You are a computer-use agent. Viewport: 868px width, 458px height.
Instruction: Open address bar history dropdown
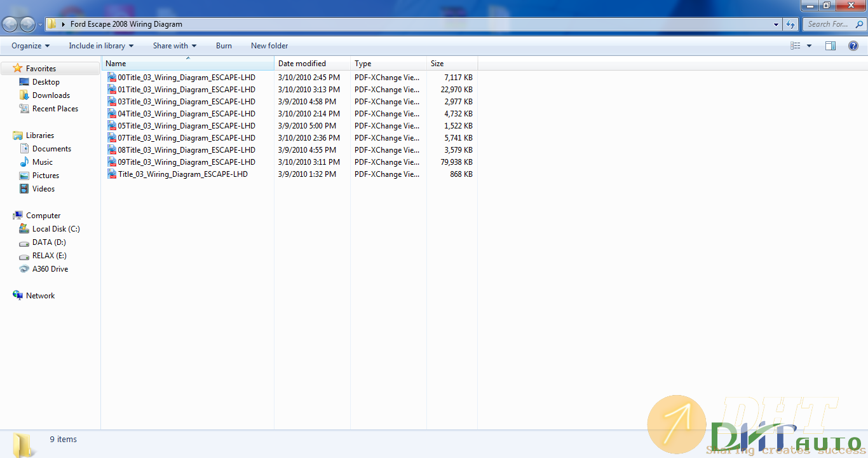(x=776, y=25)
